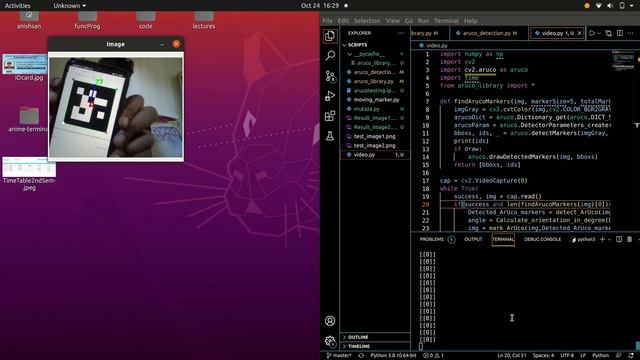Add a new terminal with plus icon

[x=602, y=239]
